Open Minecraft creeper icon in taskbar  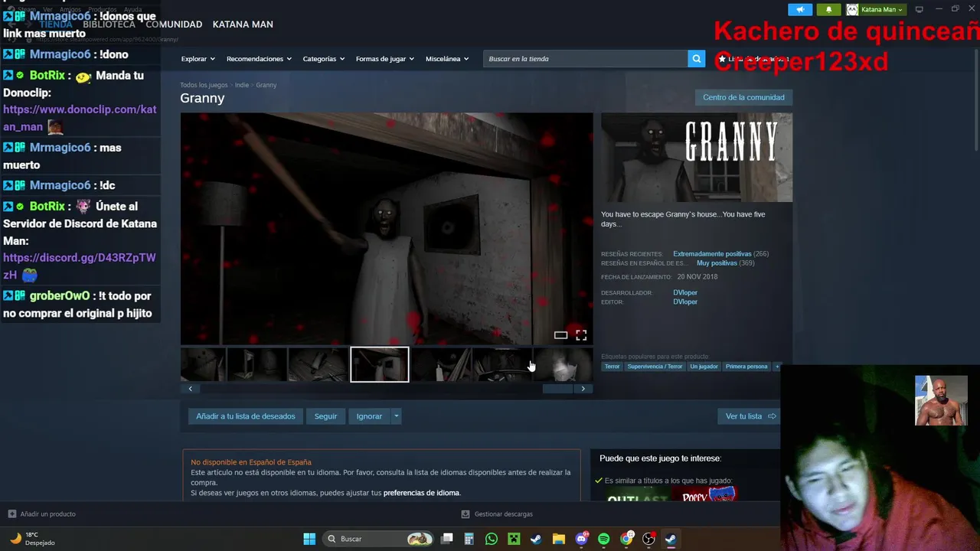pos(514,539)
